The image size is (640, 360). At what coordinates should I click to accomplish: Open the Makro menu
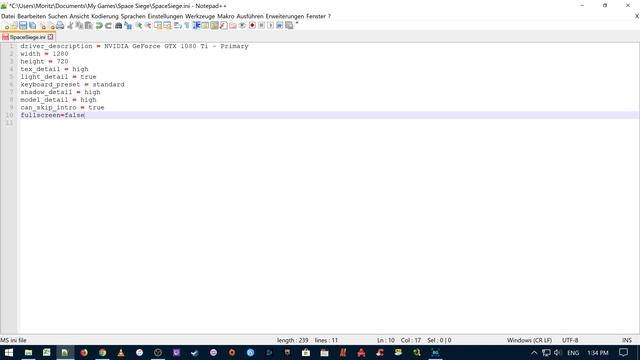pos(226,16)
